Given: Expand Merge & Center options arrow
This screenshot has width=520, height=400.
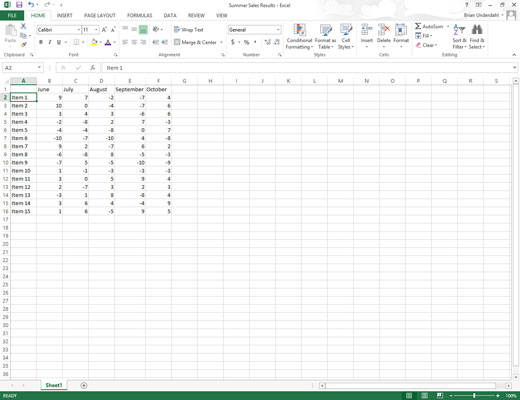Looking at the screenshot, I should click(221, 42).
